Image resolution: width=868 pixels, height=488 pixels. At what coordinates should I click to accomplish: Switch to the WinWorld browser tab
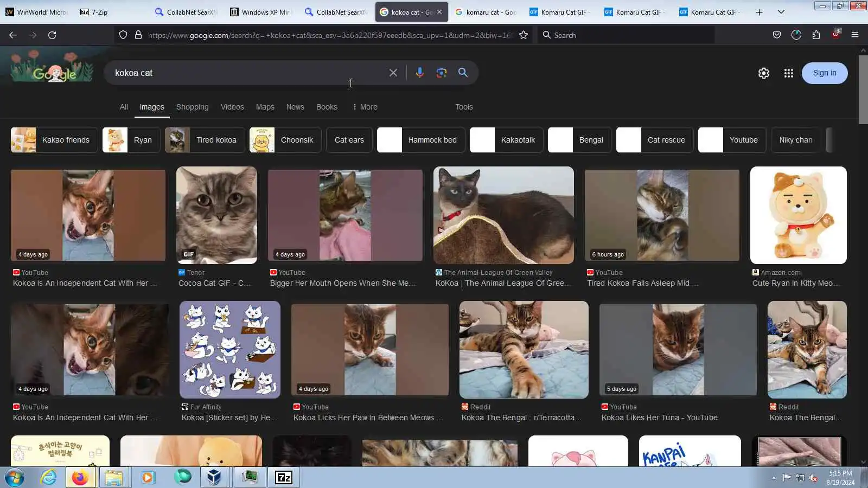pyautogui.click(x=36, y=12)
